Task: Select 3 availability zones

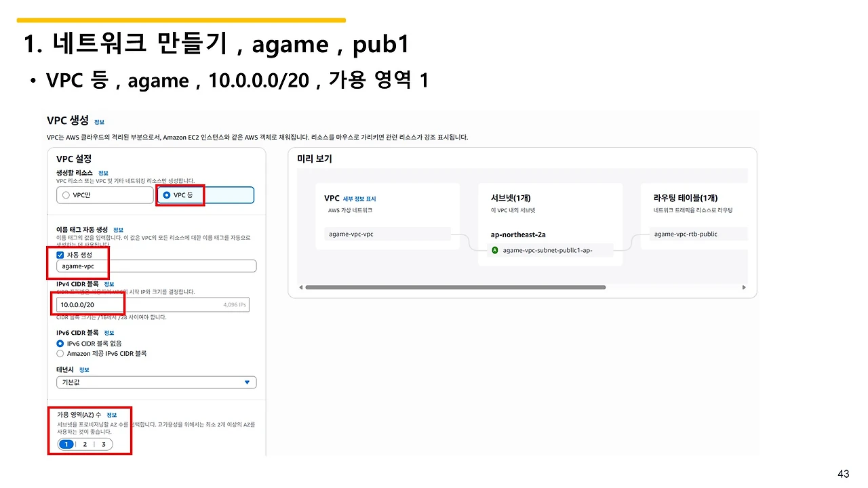Action: tap(103, 444)
